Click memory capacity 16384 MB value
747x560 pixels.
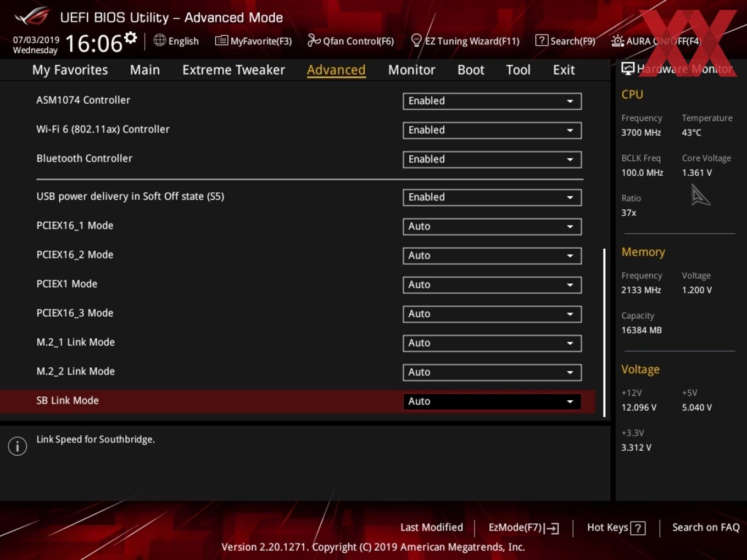click(642, 330)
